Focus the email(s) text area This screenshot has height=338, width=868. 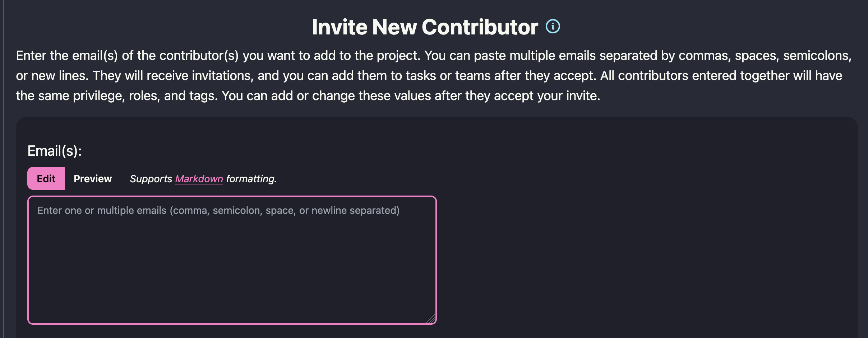tap(232, 260)
